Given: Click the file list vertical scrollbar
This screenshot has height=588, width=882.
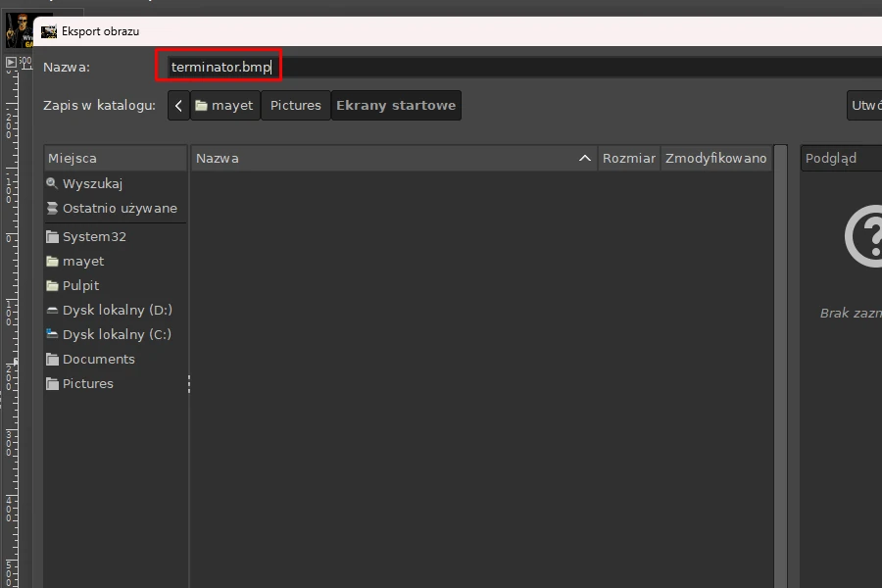Looking at the screenshot, I should pyautogui.click(x=780, y=367).
